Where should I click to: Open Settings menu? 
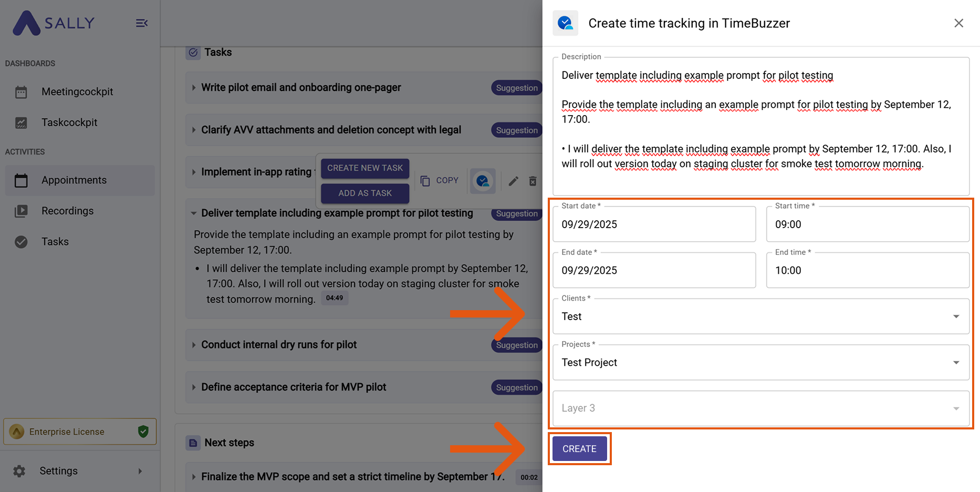(x=80, y=471)
